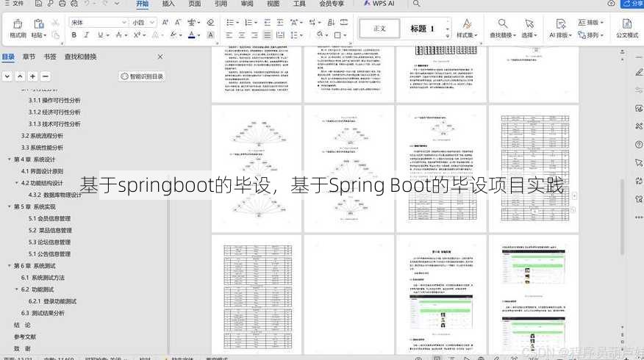This screenshot has height=360, width=644.
Task: Click the increase indent icon
Action: tap(280, 22)
